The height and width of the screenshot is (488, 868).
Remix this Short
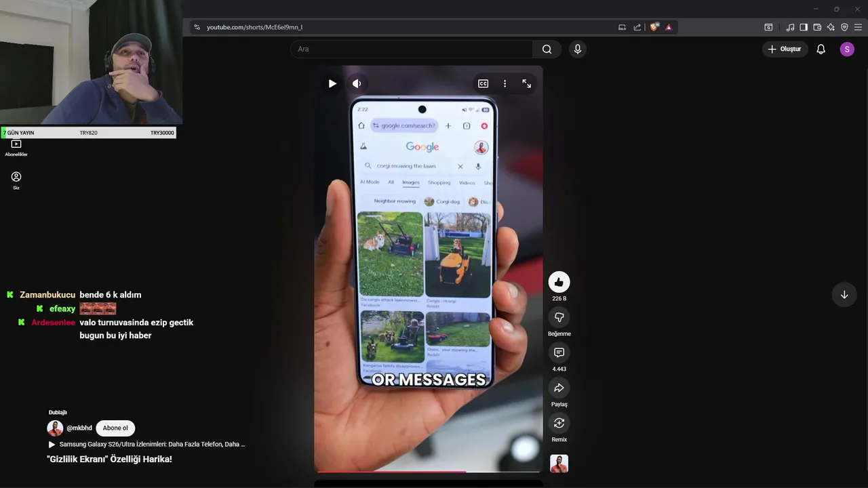[559, 423]
